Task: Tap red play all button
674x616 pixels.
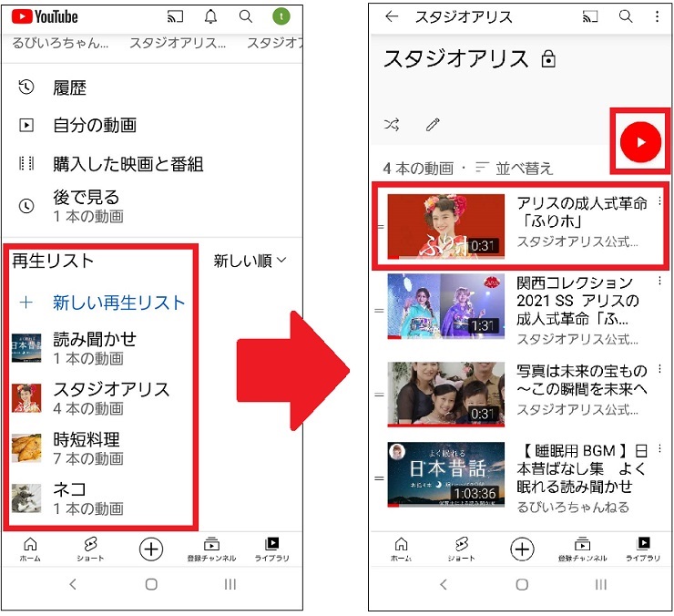Action: pyautogui.click(x=640, y=142)
